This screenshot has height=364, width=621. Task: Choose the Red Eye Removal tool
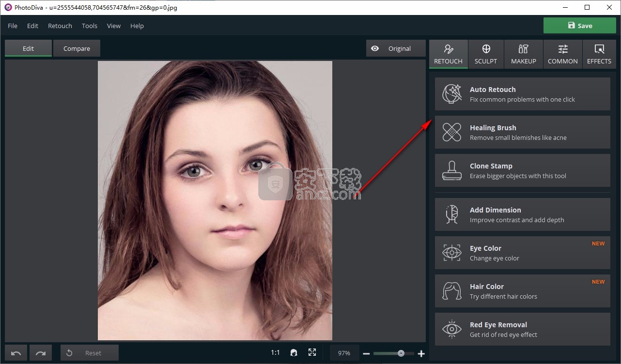(x=522, y=329)
